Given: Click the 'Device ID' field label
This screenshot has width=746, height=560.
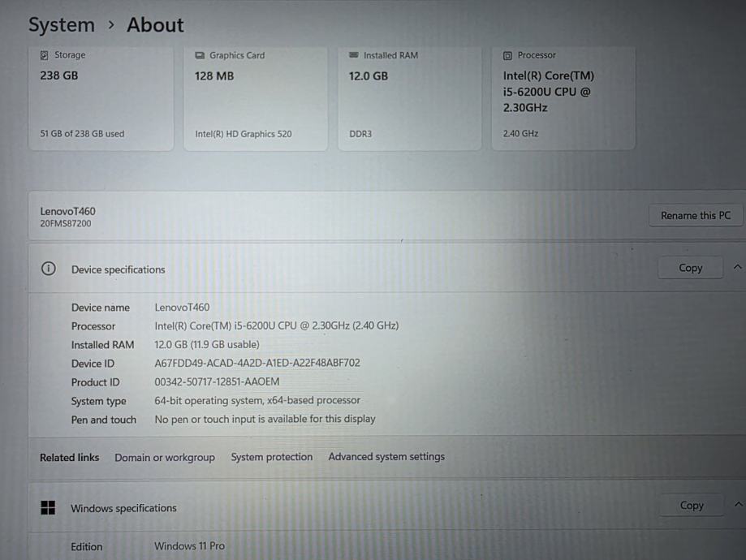Looking at the screenshot, I should [93, 364].
